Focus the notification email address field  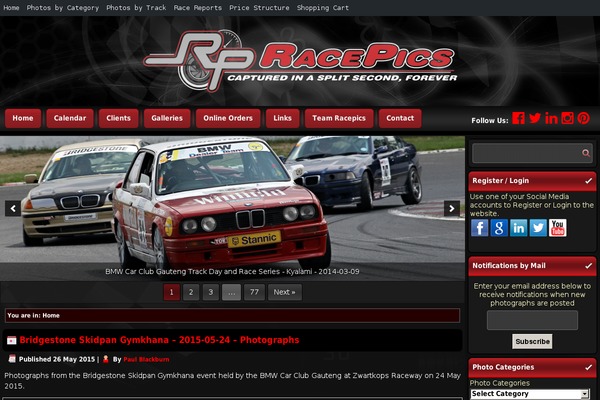532,320
